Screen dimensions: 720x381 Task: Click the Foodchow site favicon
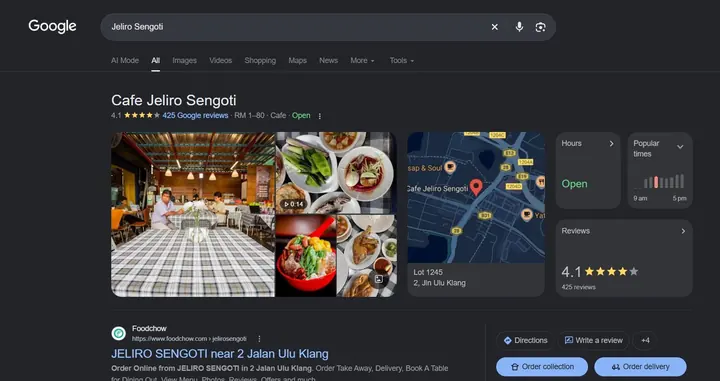pyautogui.click(x=118, y=333)
